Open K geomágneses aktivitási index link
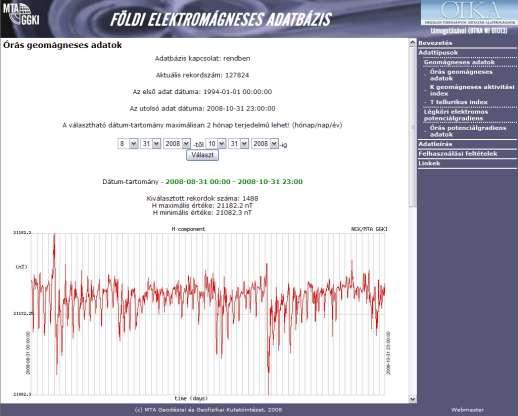The image size is (518, 416). [472, 90]
